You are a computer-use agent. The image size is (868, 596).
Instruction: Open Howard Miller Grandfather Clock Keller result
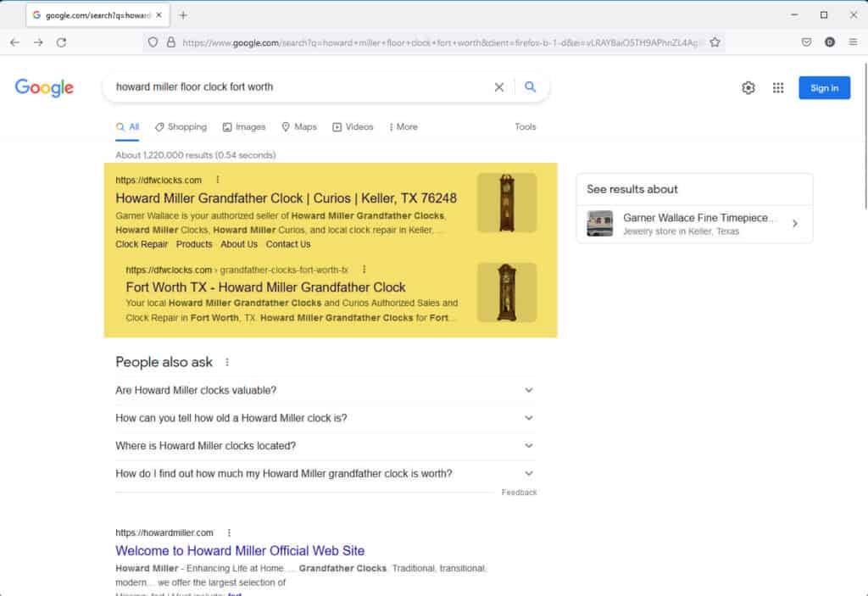coord(286,198)
